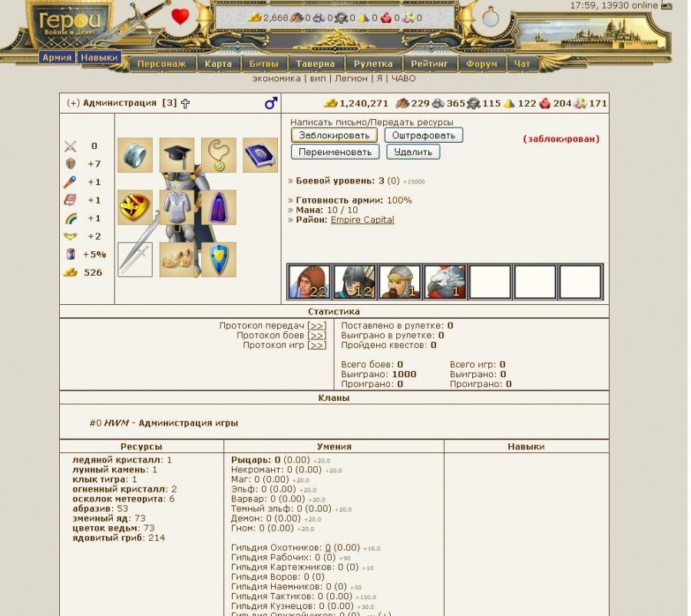The height and width of the screenshot is (616, 691).
Task: Select the graduation cap headgear item
Action: click(x=177, y=155)
